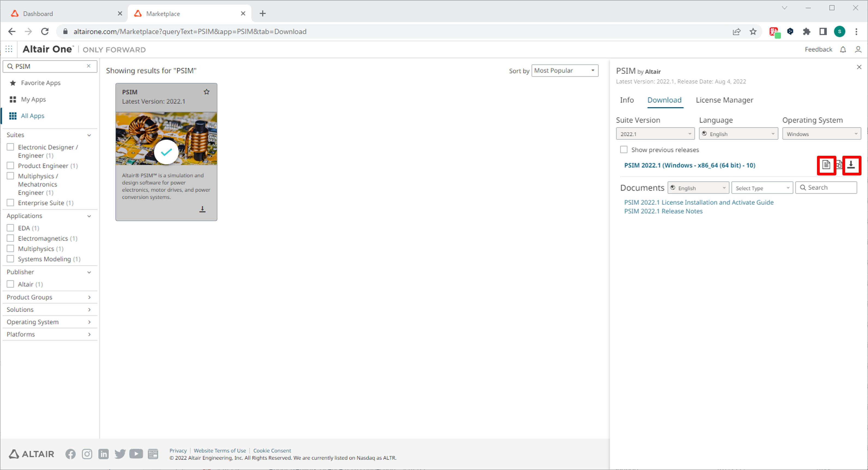Image resolution: width=868 pixels, height=470 pixels.
Task: Open the PSIM 2022.1 Release Notes link
Action: 663,211
